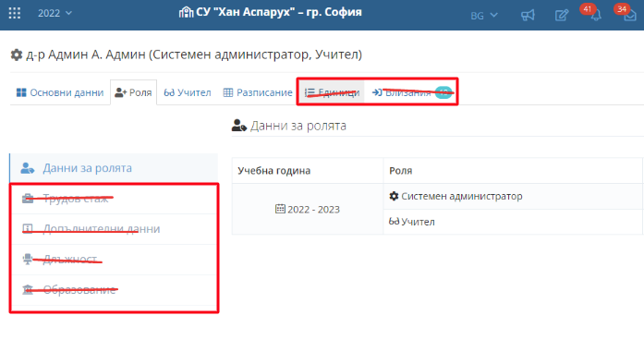Open Допълнителни данни sidebar item
This screenshot has width=644, height=340.
coord(114,229)
